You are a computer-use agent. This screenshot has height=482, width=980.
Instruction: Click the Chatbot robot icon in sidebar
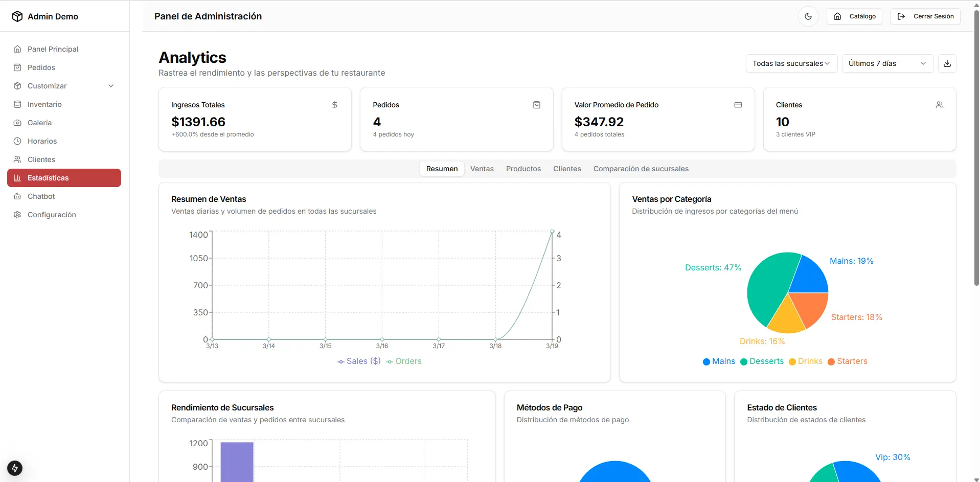[17, 196]
